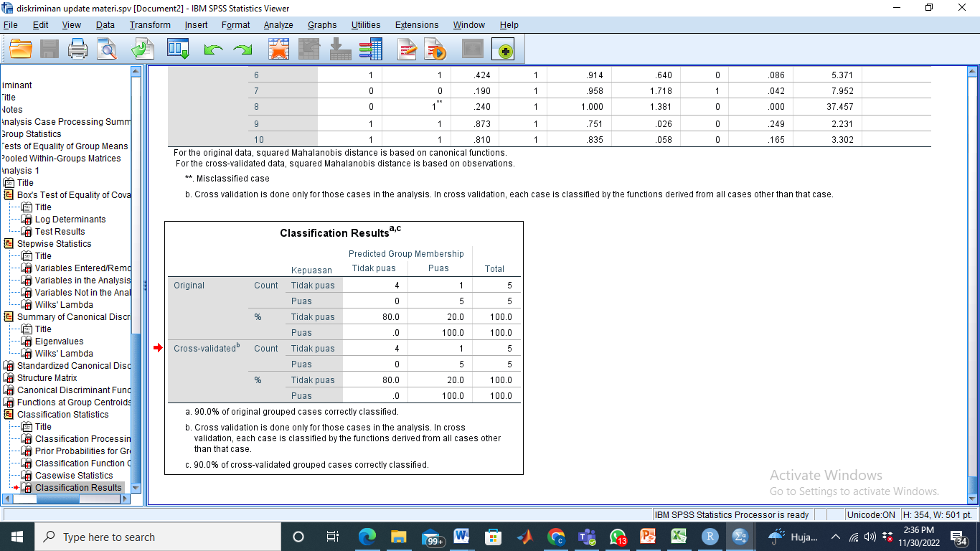The image size is (980, 551).
Task: Click the outline horizontal scrollbar right arrow
Action: tap(125, 499)
